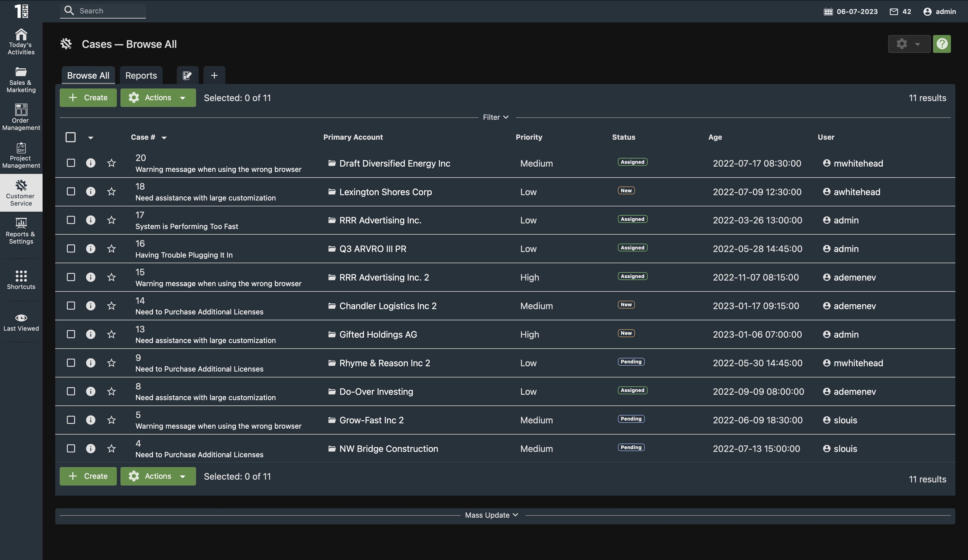Switch to the Reports tab
The width and height of the screenshot is (968, 560).
click(141, 75)
